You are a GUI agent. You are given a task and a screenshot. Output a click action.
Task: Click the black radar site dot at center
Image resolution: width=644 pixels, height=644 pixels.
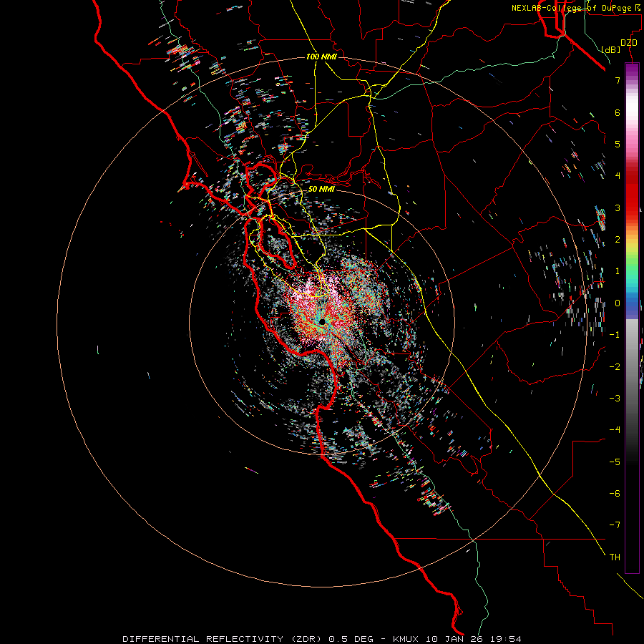click(x=323, y=321)
